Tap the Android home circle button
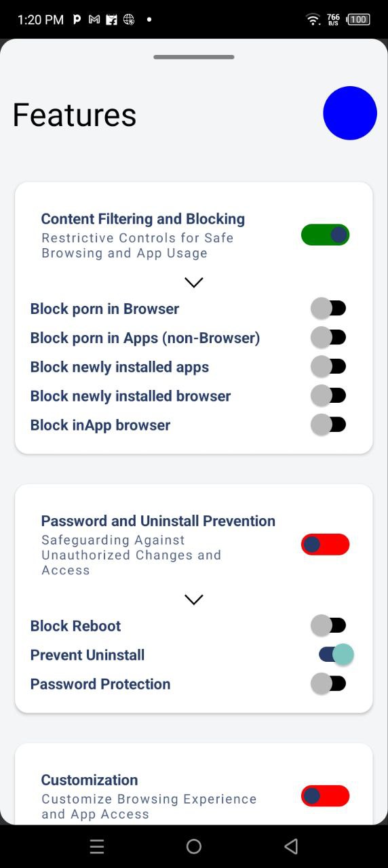Viewport: 388px width, 868px height. coord(194,846)
